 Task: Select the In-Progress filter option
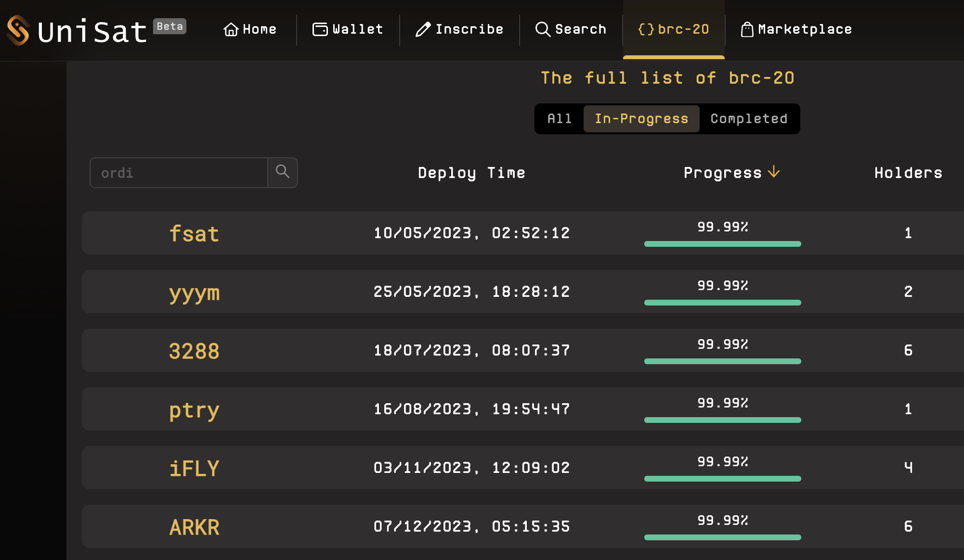click(641, 119)
